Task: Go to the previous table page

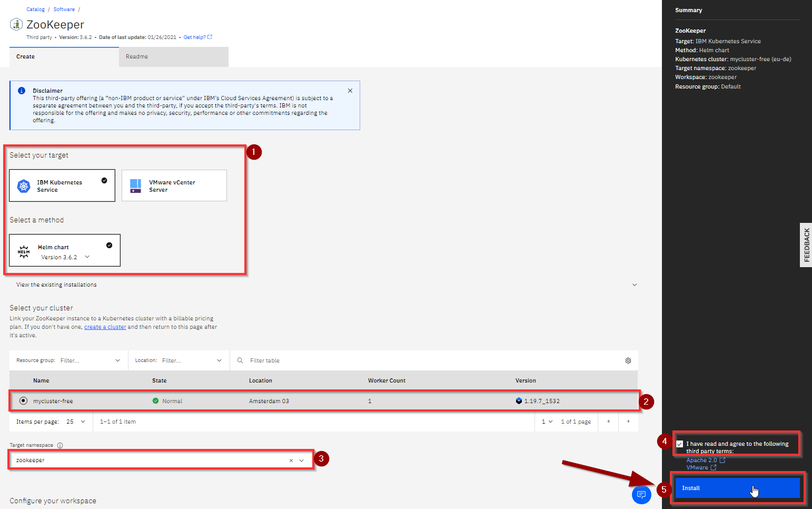Action: 608,422
